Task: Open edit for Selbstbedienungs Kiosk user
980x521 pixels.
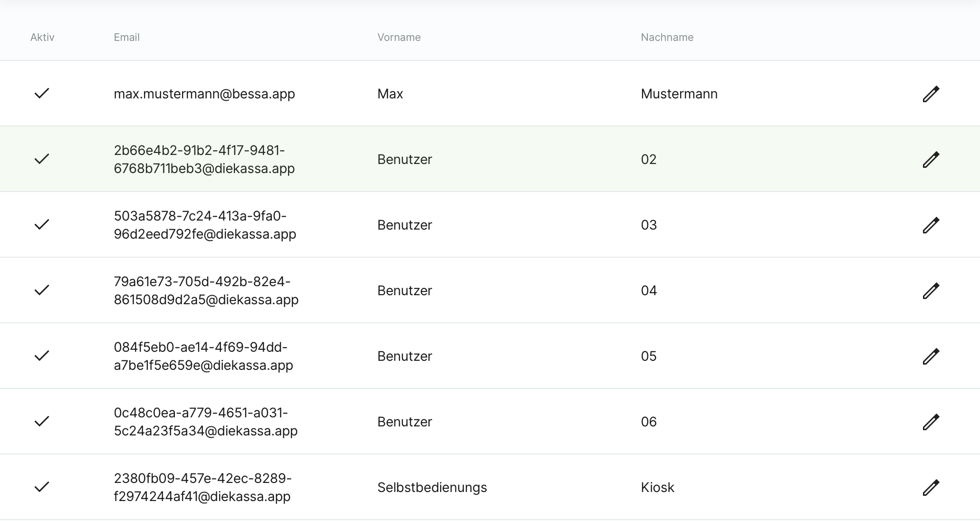Action: point(931,487)
